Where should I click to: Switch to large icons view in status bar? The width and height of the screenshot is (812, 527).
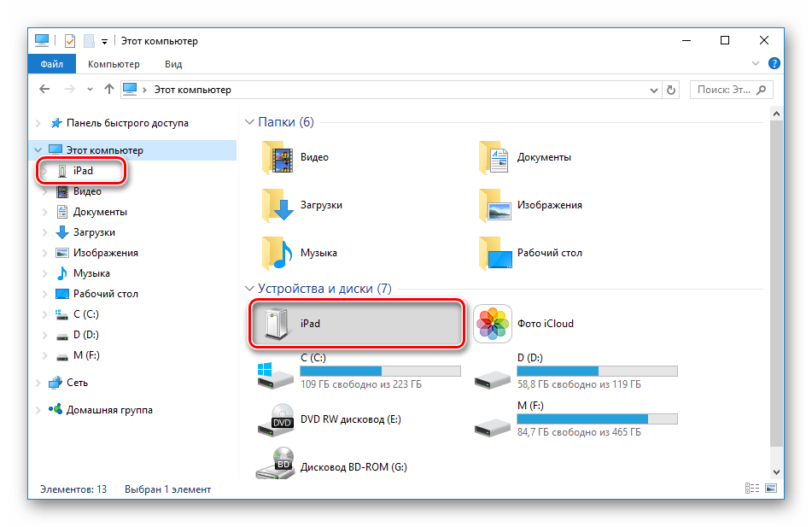pyautogui.click(x=771, y=489)
